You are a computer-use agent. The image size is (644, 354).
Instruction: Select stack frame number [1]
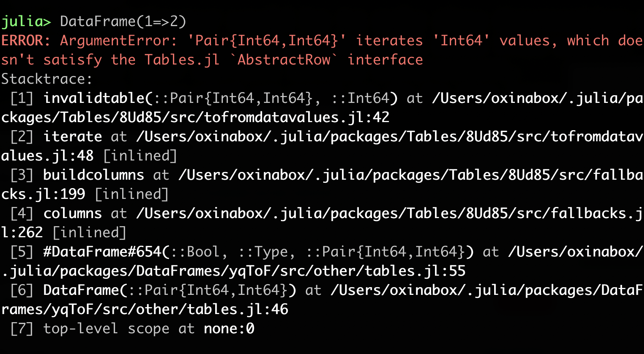tap(22, 98)
